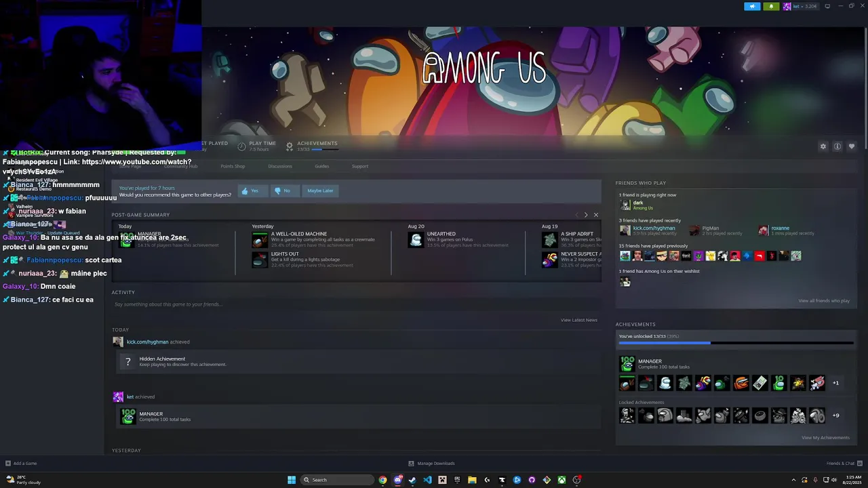Click wishlist friend avatar

(x=625, y=283)
